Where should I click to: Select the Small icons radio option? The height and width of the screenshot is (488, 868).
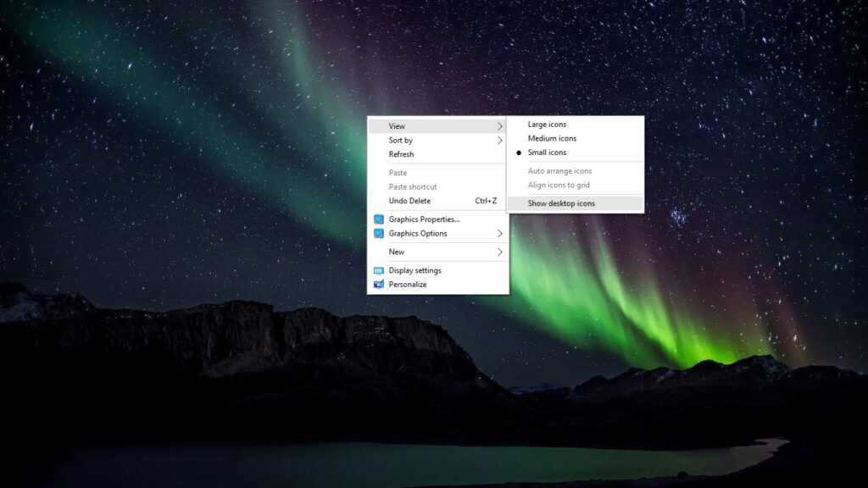[x=548, y=152]
